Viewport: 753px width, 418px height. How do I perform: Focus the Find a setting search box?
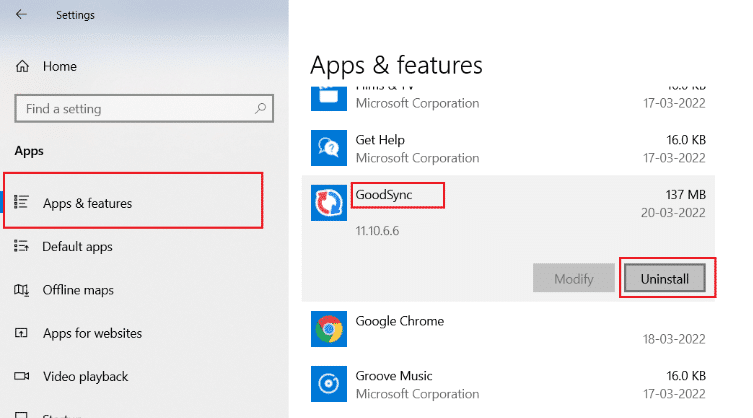(x=144, y=109)
